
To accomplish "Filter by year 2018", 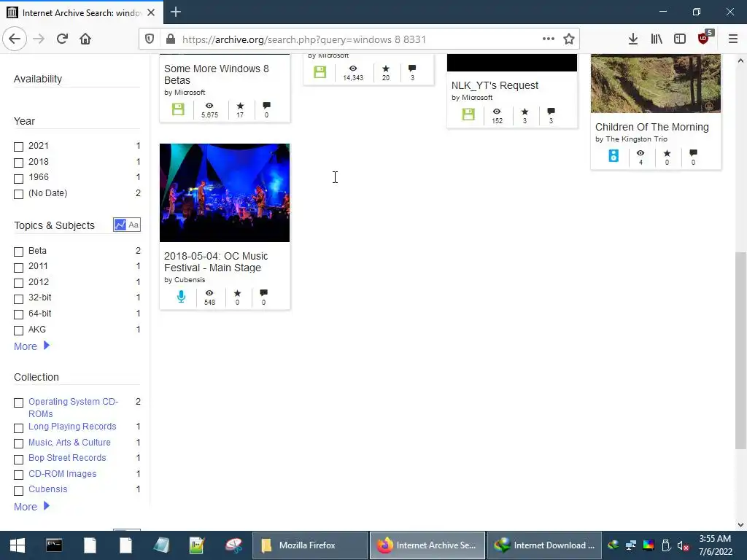I will pyautogui.click(x=18, y=163).
